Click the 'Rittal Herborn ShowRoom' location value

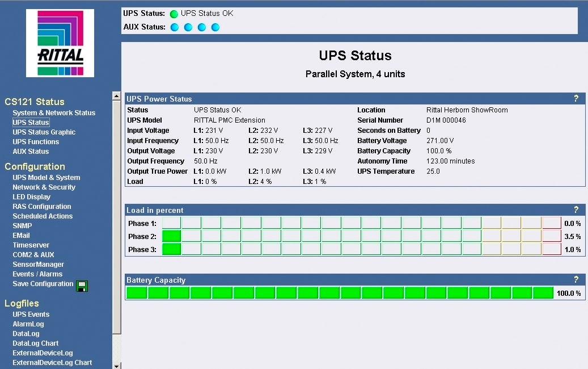click(467, 110)
